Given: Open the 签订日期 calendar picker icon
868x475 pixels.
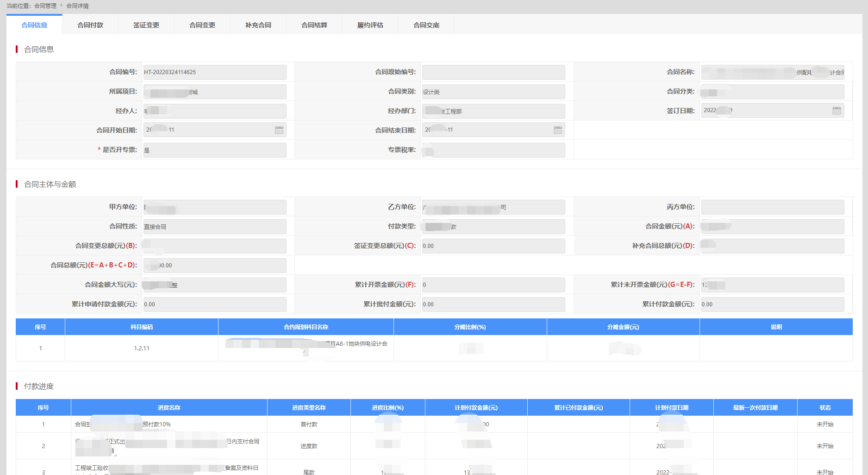Looking at the screenshot, I should click(837, 111).
